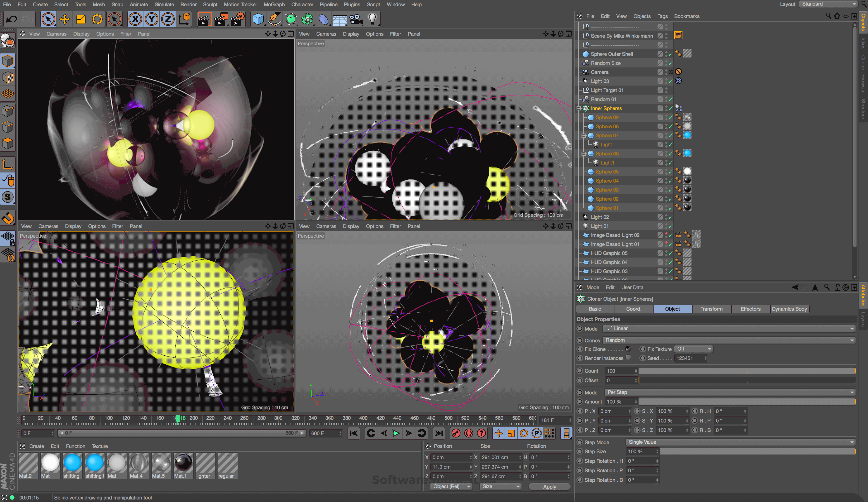Click the Undo arrow icon
The image size is (868, 502).
[11, 19]
